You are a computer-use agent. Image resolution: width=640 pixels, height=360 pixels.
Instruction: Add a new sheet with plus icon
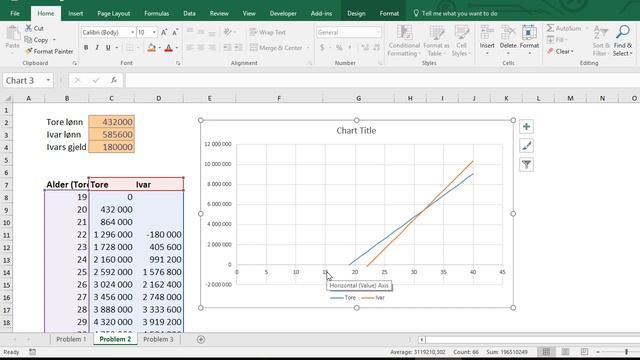tap(201, 339)
